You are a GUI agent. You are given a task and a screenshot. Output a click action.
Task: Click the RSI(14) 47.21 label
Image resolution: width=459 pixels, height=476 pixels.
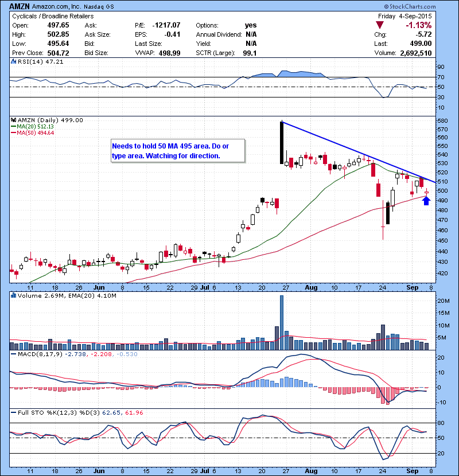(40, 61)
